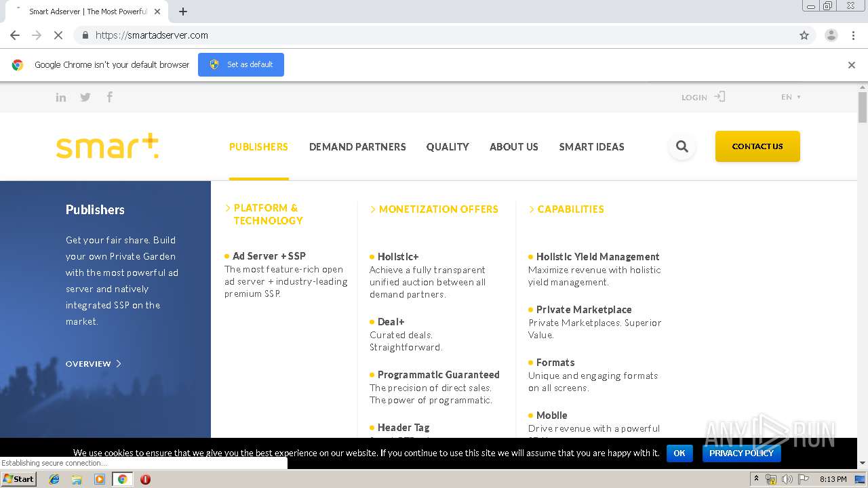Open the Facebook social icon
868x488 pixels.
(109, 97)
